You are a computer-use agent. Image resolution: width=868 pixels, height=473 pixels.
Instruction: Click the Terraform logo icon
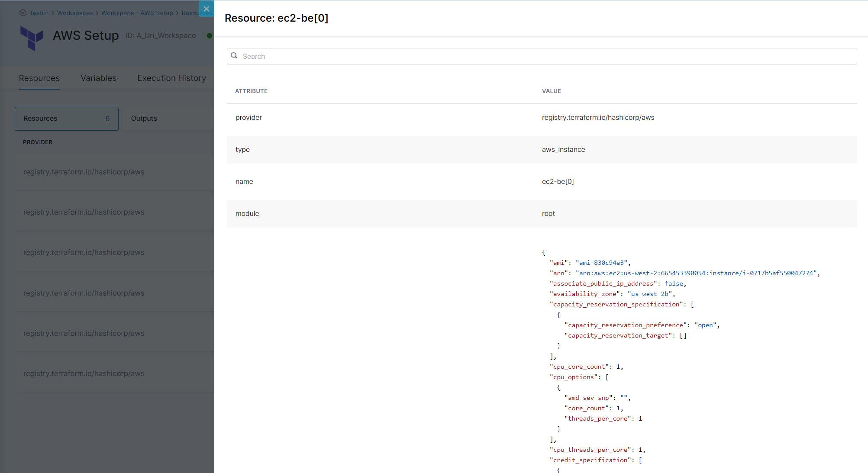click(x=32, y=38)
